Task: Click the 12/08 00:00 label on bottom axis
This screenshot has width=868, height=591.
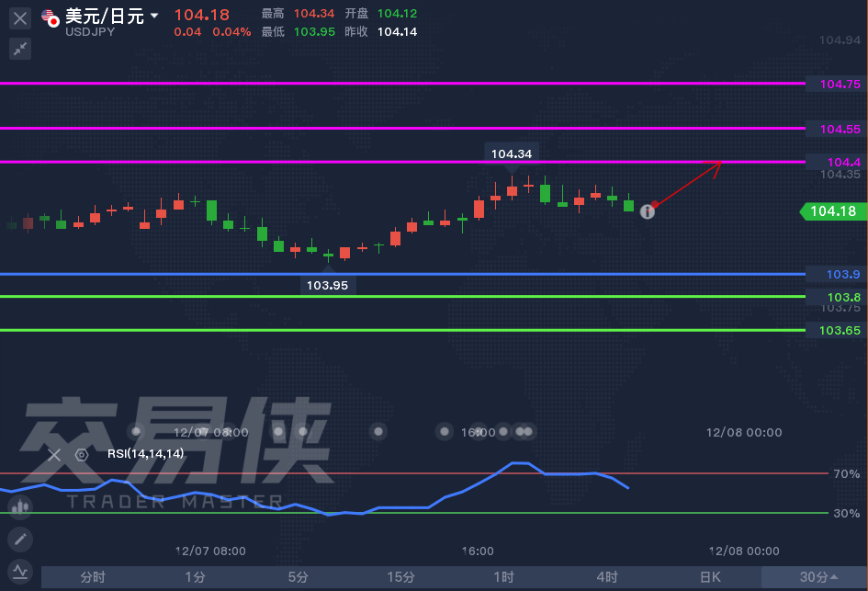Action: 744,551
